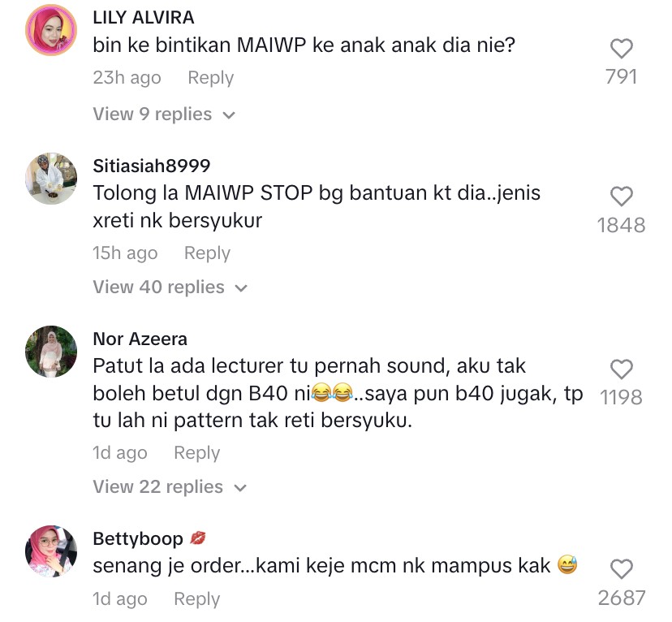Tap the heart icon on Bettyboop's comment
The height and width of the screenshot is (622, 672).
coord(622,569)
